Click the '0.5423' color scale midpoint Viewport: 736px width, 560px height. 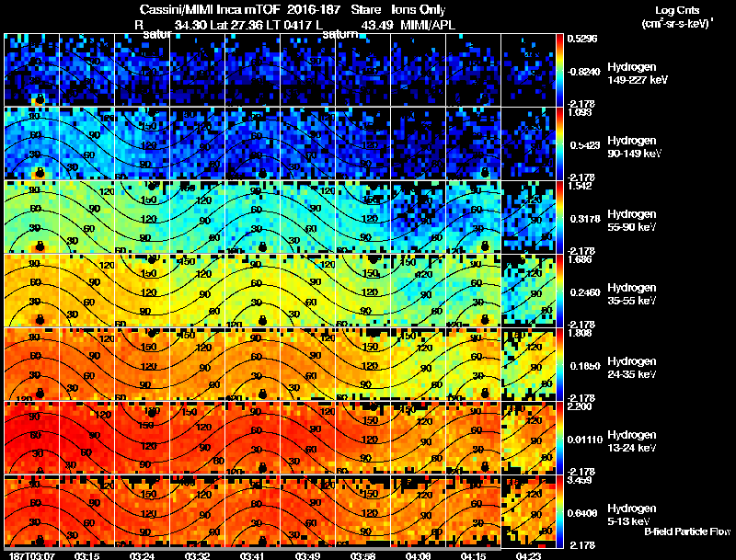[x=585, y=145]
